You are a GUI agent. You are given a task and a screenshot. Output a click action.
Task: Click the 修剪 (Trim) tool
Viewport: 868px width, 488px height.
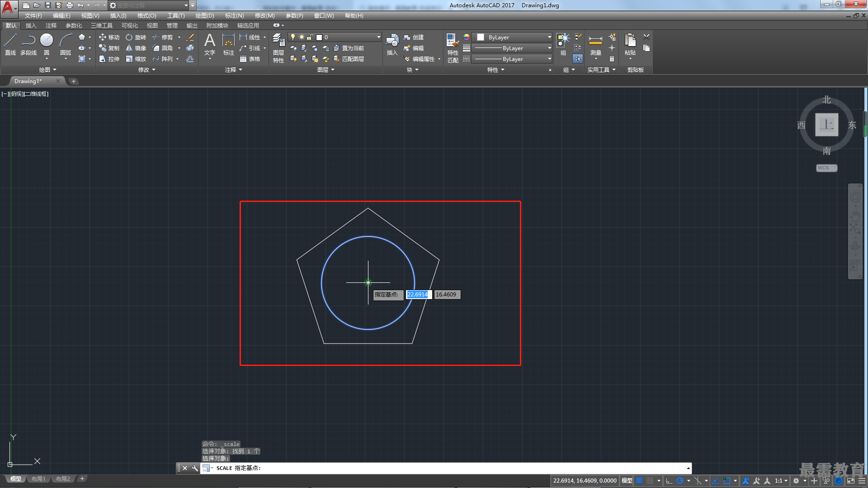[162, 37]
